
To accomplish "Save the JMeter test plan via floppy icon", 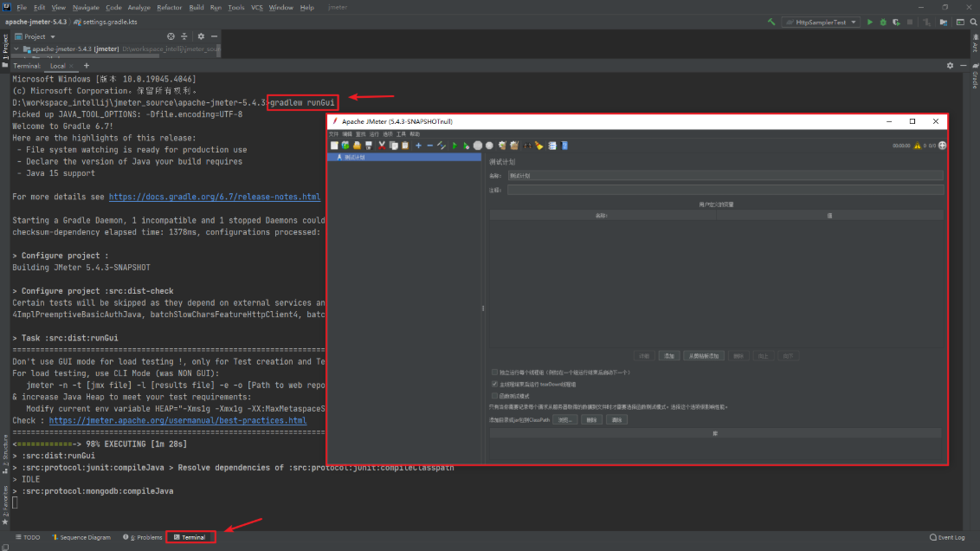I will tap(369, 146).
